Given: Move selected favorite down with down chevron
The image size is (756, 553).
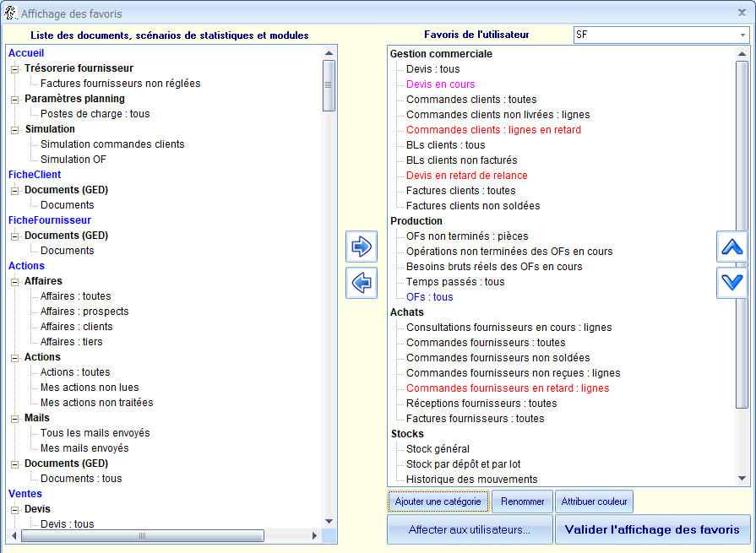Looking at the screenshot, I should [x=732, y=282].
